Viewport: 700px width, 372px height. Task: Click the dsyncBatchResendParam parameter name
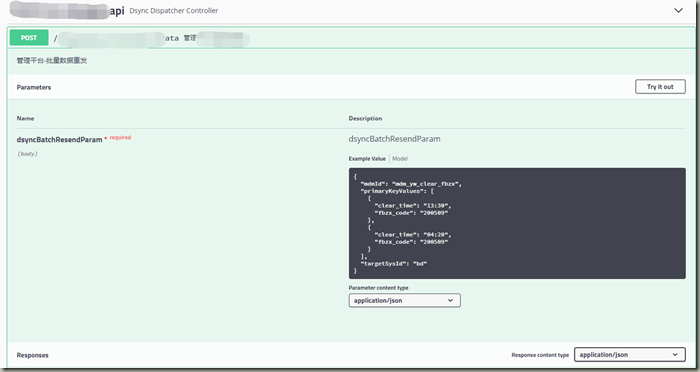pyautogui.click(x=59, y=140)
